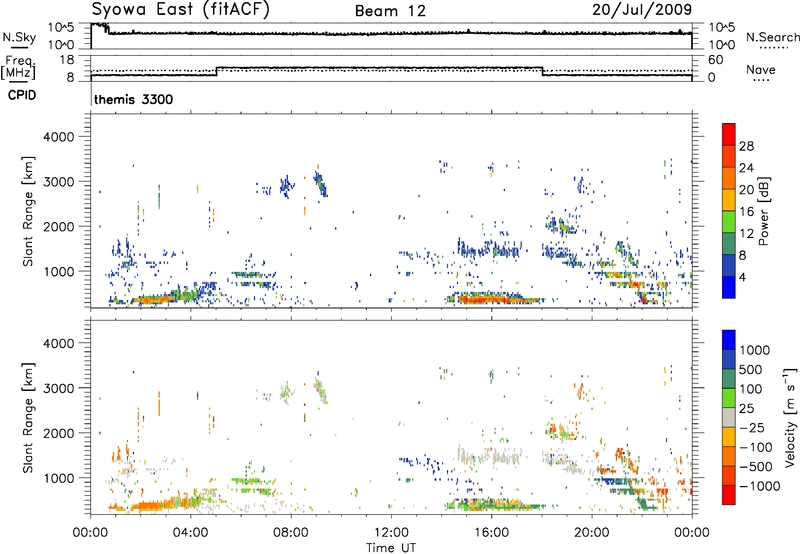Click the 'Beam 12' label
Viewport: 800px width, 554px height.
tap(390, 11)
